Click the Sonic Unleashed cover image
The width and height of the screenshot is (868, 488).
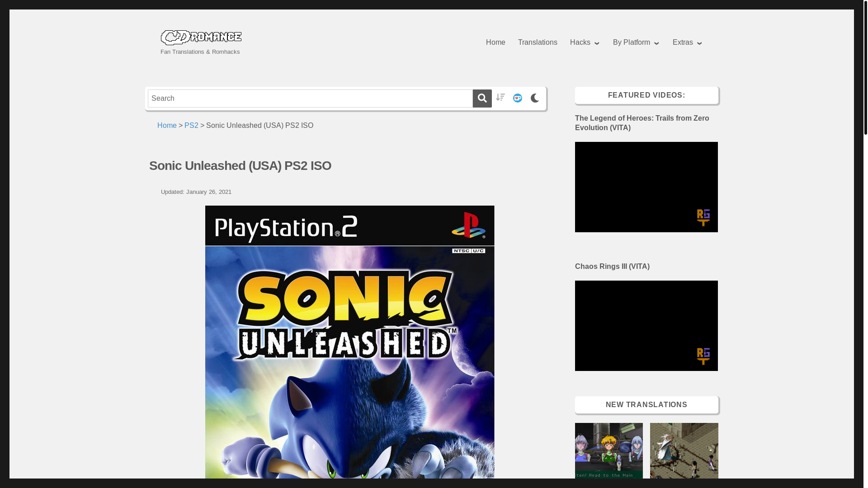tap(349, 342)
